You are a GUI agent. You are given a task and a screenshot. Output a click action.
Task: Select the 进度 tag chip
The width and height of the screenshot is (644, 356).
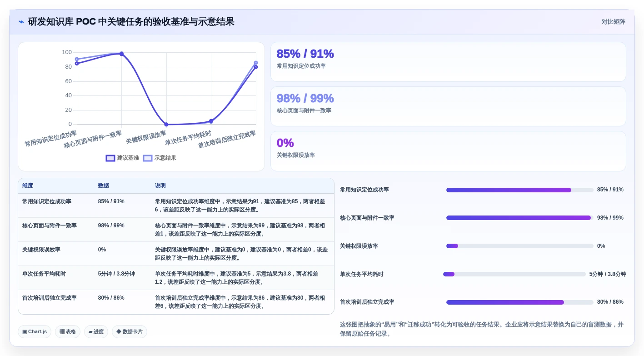click(96, 332)
